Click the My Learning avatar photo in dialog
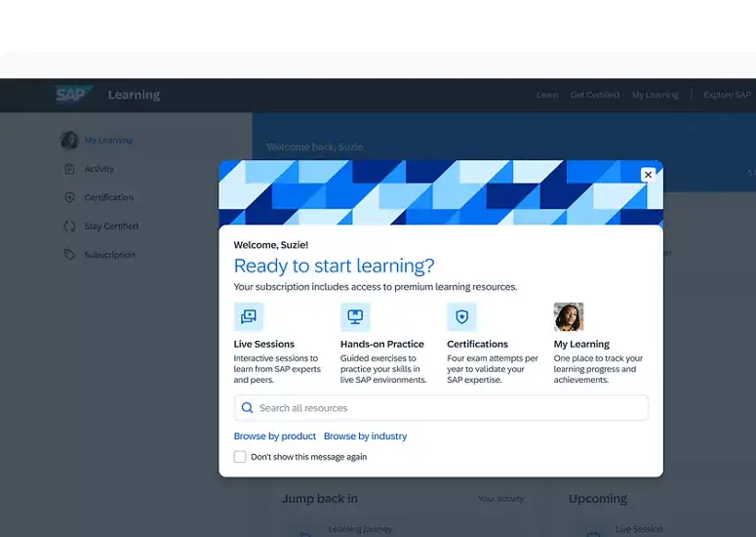This screenshot has width=756, height=537. (569, 316)
